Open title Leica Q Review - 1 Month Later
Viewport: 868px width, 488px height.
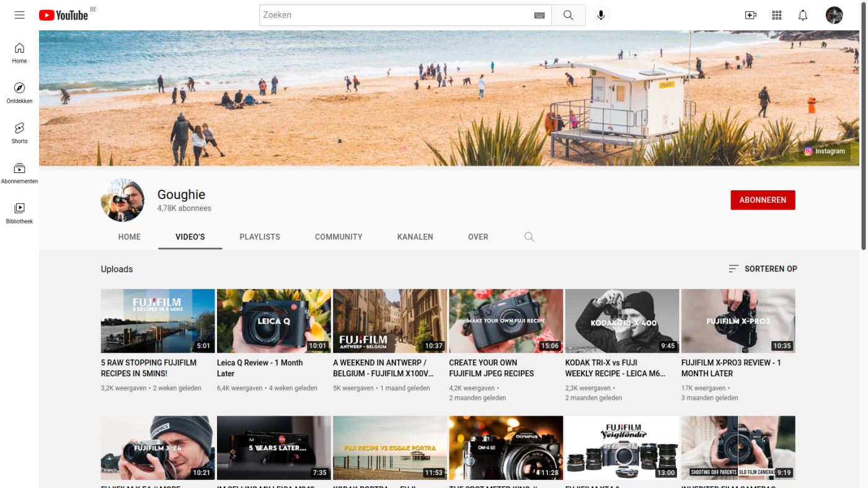260,368
